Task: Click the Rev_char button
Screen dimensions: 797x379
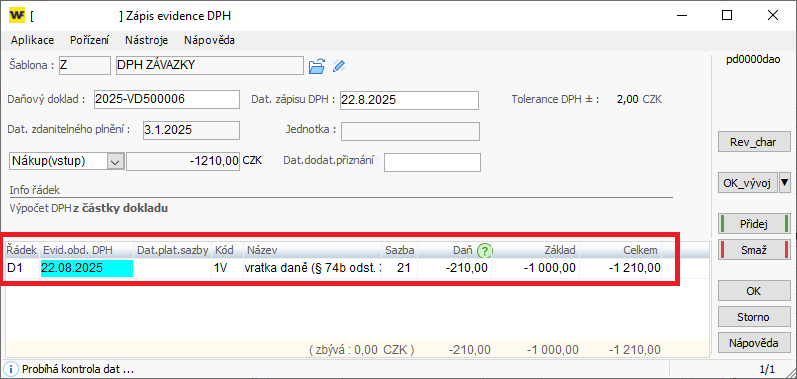Action: 755,142
